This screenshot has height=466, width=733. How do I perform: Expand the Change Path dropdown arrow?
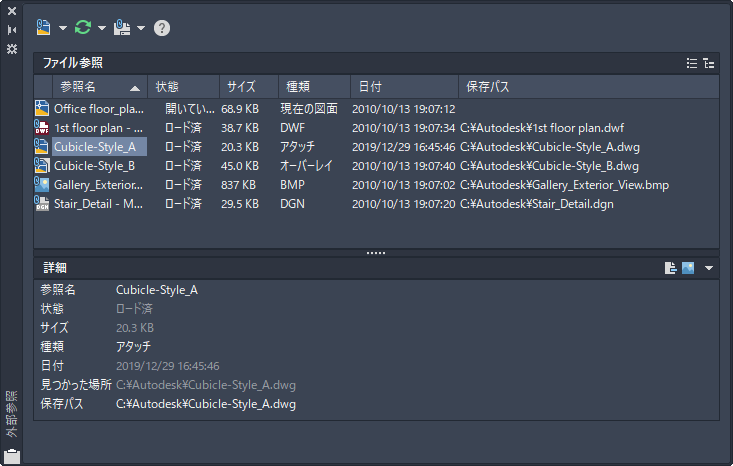click(141, 28)
